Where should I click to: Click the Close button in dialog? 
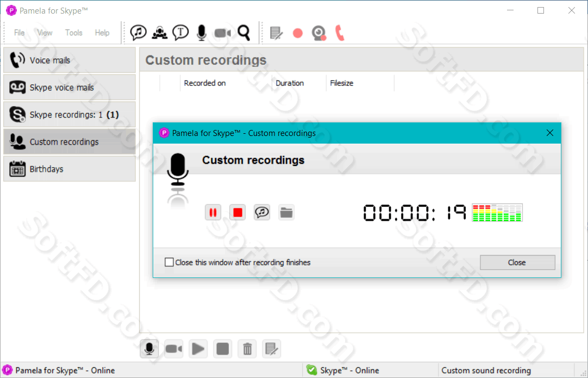(x=517, y=262)
